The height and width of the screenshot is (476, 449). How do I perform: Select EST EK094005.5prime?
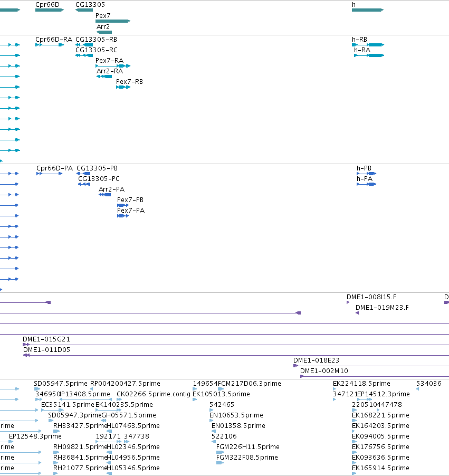(x=354, y=442)
